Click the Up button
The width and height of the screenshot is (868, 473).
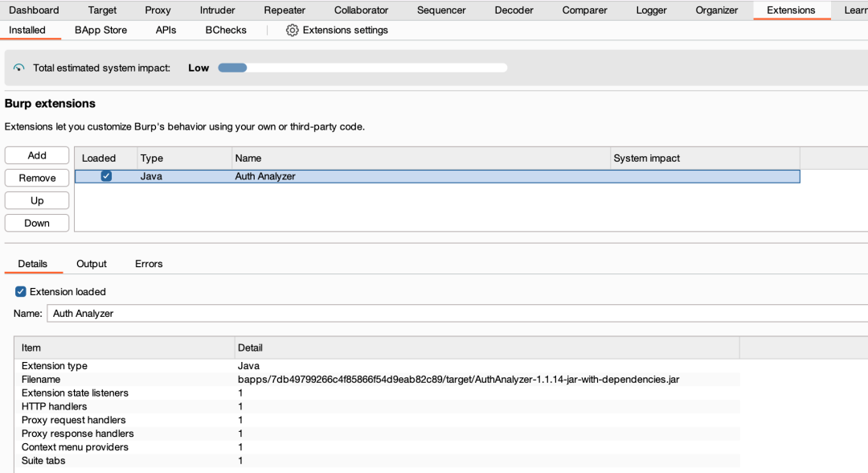click(x=37, y=200)
